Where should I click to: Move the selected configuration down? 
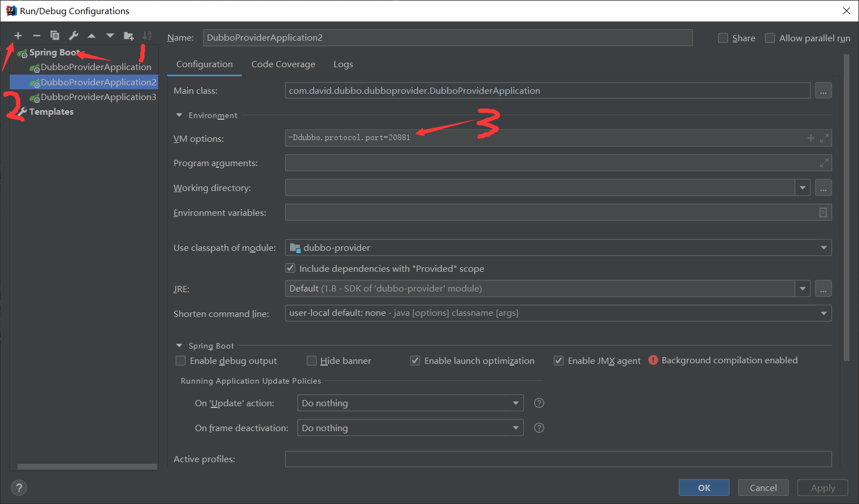point(110,35)
